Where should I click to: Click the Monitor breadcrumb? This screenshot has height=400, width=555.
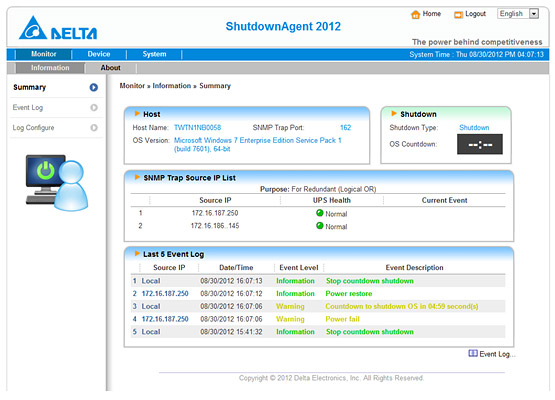132,86
